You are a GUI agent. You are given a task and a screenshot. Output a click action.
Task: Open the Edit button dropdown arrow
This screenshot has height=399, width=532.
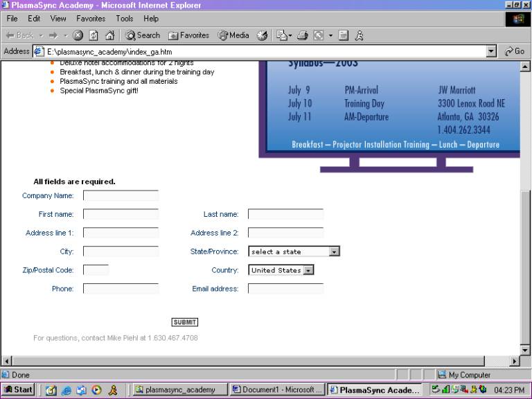point(330,35)
